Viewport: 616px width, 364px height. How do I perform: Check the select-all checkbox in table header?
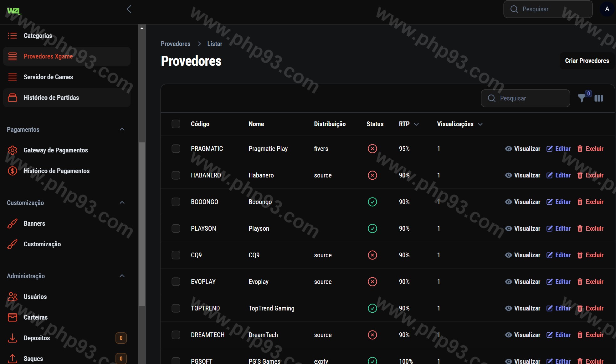[x=176, y=124]
